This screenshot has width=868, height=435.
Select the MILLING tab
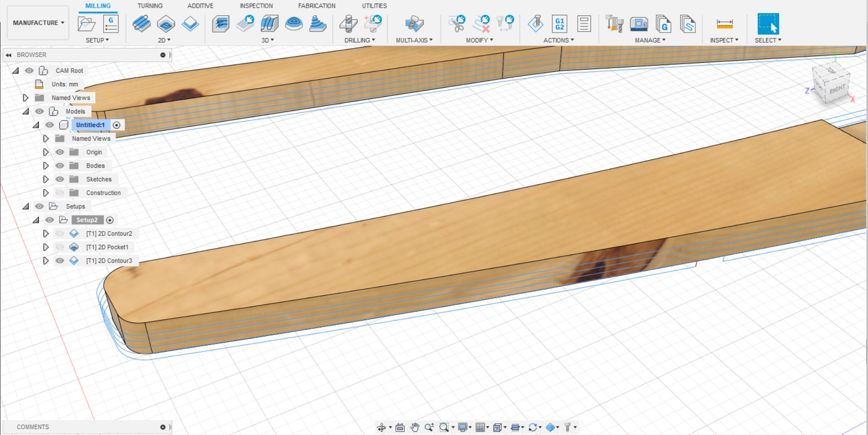[98, 6]
